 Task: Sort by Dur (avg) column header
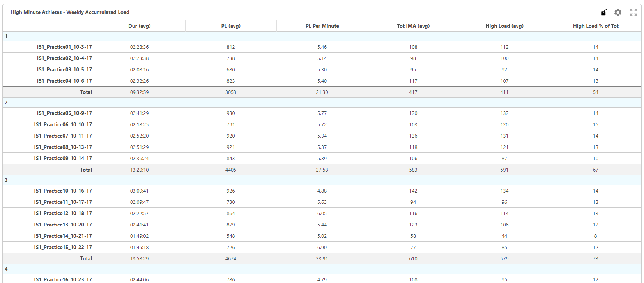[x=139, y=26]
